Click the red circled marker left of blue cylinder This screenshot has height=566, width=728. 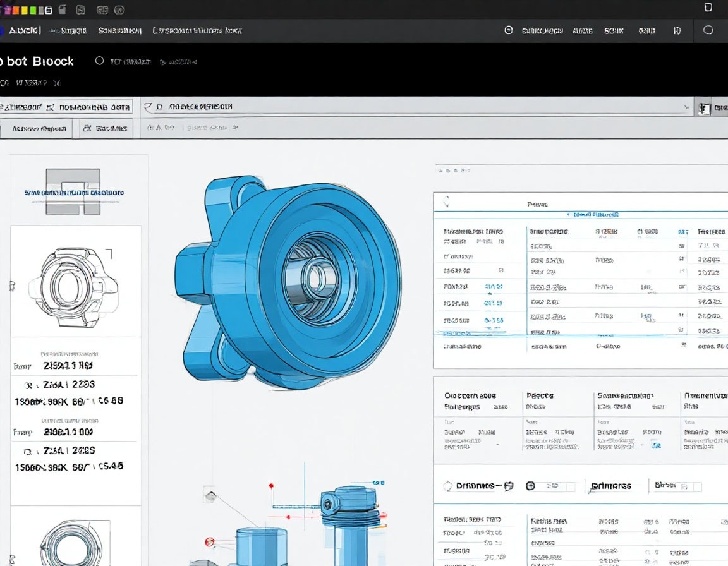[209, 542]
